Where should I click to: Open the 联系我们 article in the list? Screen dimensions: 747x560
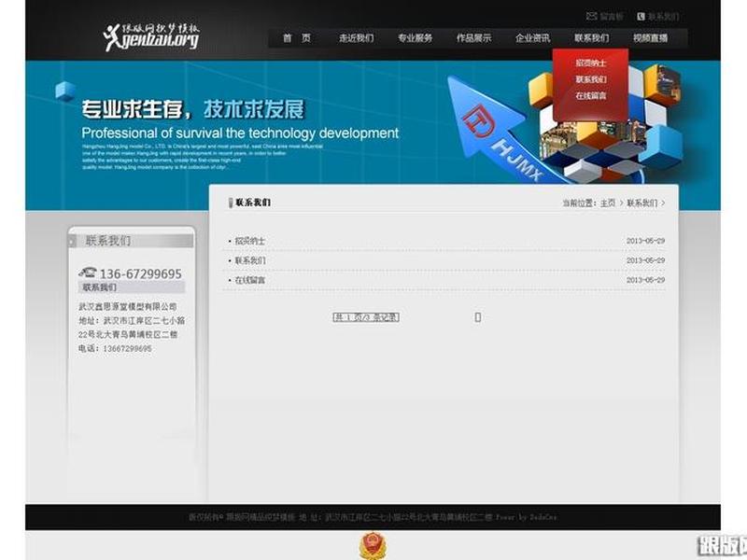(x=250, y=260)
